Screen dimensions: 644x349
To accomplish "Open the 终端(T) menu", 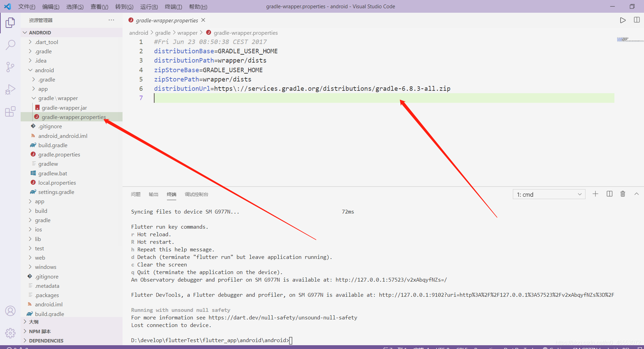I will point(173,7).
